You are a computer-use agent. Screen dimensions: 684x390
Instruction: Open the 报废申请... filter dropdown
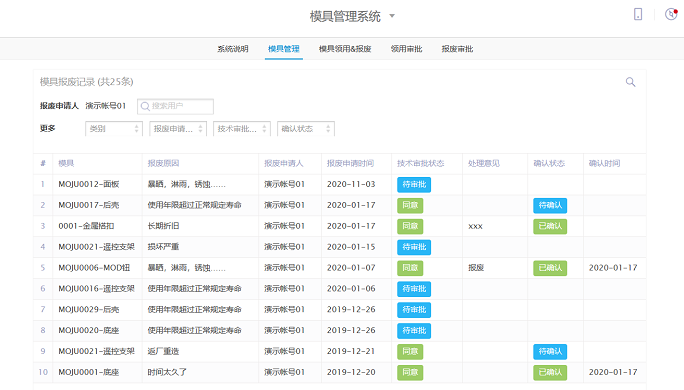(178, 129)
